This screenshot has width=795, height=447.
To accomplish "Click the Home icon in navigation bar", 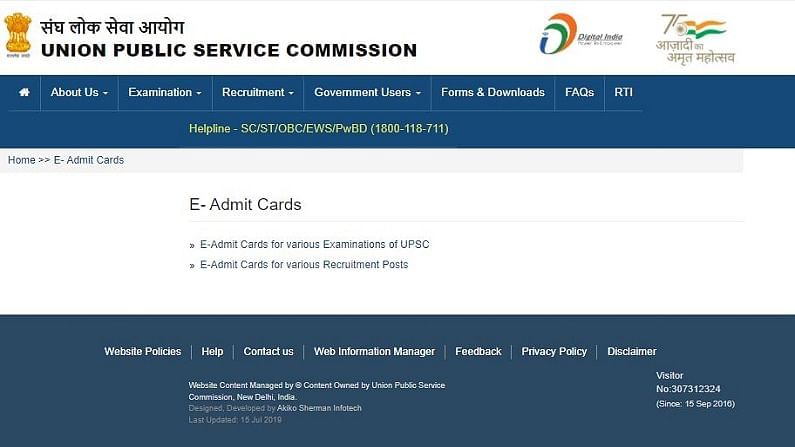I will [x=24, y=92].
